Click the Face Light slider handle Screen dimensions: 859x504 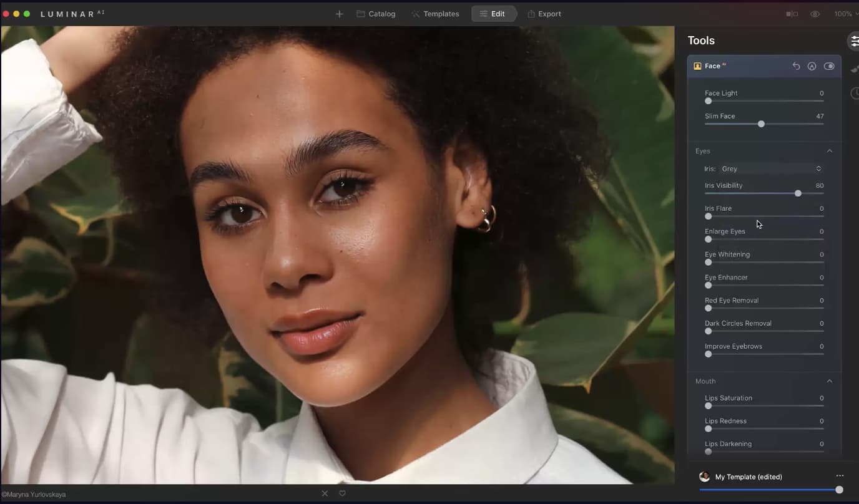(x=708, y=101)
